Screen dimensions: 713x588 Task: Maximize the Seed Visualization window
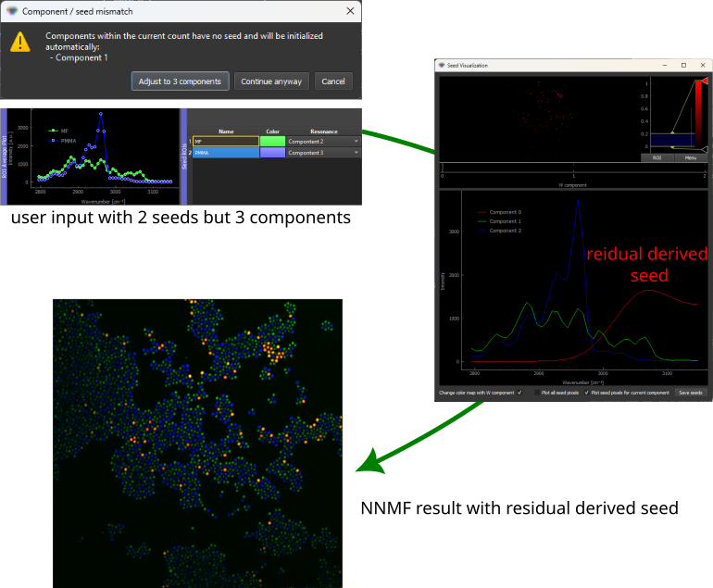point(683,65)
